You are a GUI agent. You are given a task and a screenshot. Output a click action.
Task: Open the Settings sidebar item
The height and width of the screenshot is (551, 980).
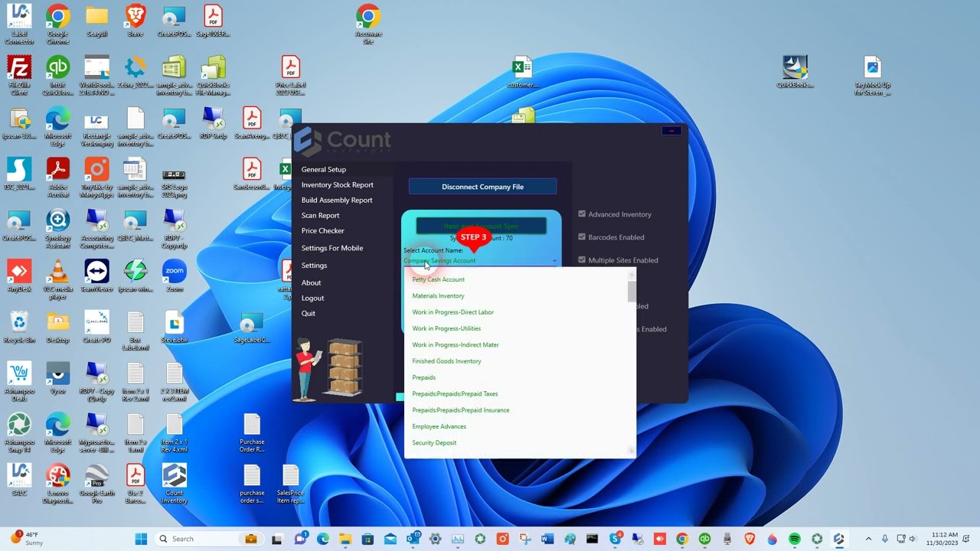click(x=314, y=265)
